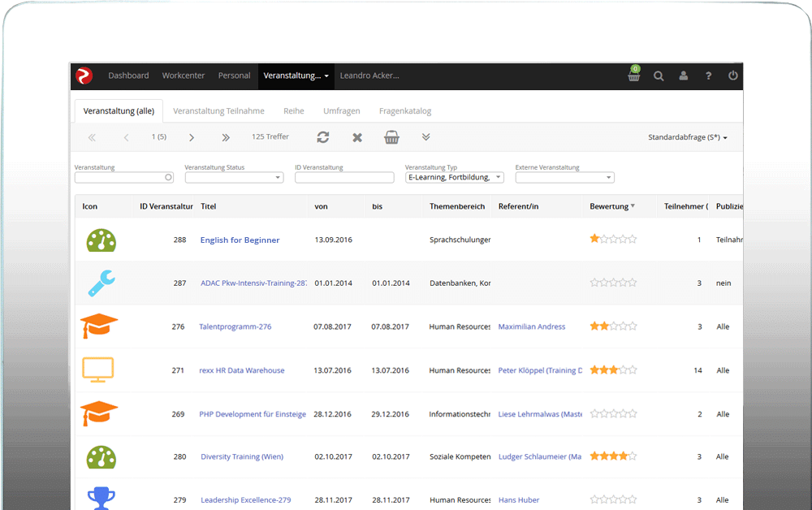This screenshot has width=812, height=510.
Task: Switch to Veranstaltung Teilnahme tab
Action: [x=218, y=110]
